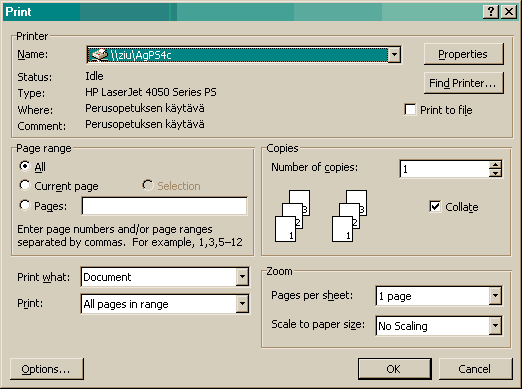Viewport: 522px width, 389px height.
Task: Click the collated pages preview illustration
Action: pyautogui.click(x=321, y=216)
